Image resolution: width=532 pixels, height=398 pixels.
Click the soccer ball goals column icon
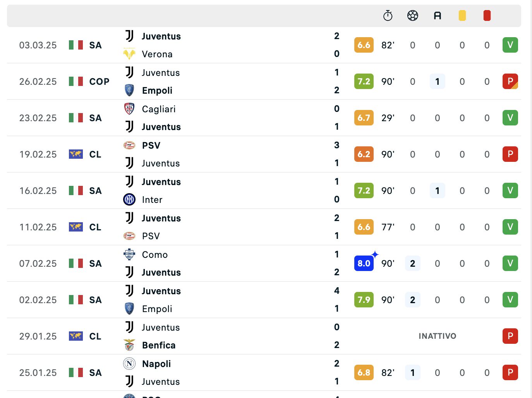(413, 15)
